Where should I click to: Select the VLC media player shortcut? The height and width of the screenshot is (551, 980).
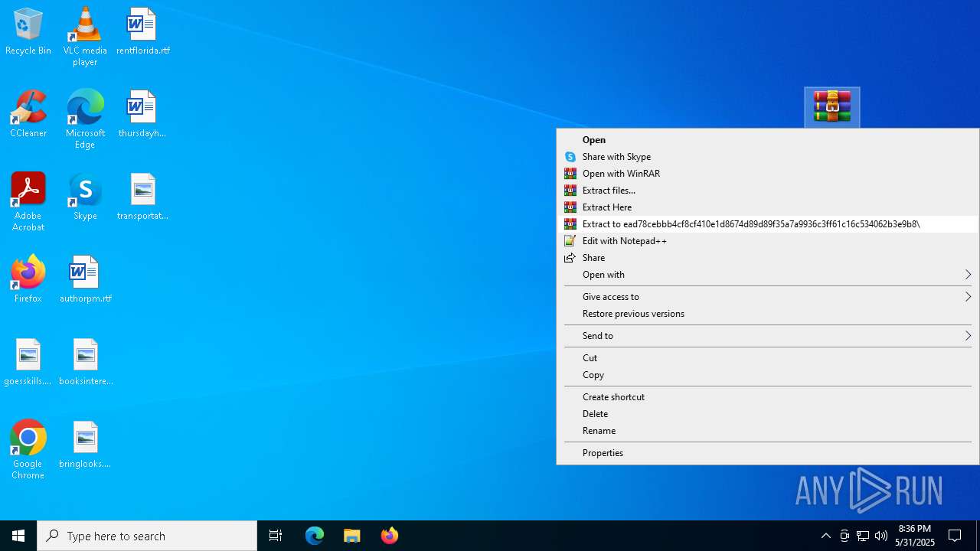(85, 37)
